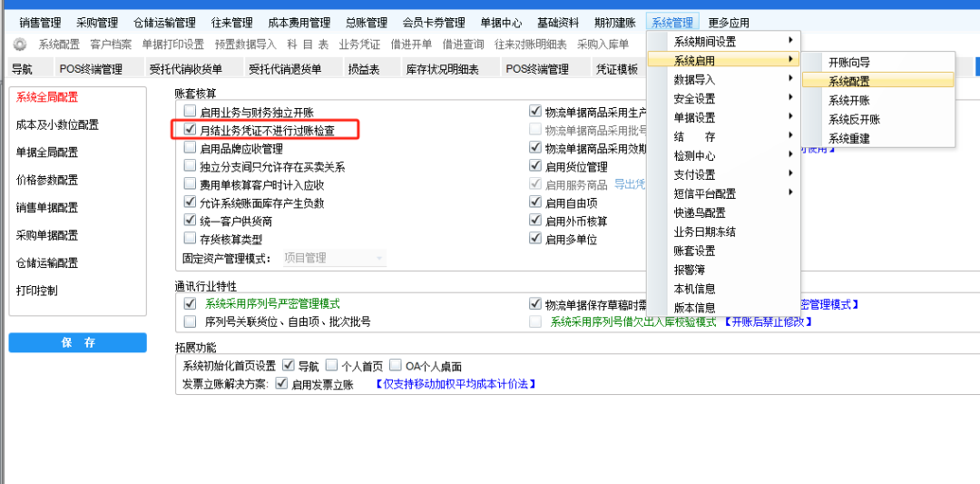Image resolution: width=980 pixels, height=484 pixels.
Task: Tick the 个人首页 checkbox
Action: pos(331,366)
